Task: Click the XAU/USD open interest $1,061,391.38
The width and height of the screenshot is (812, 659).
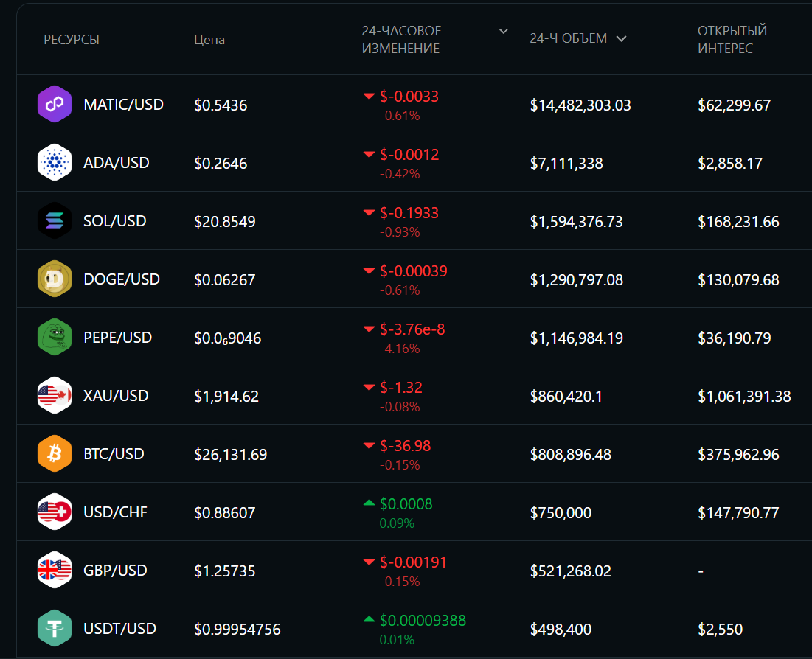Action: [744, 397]
